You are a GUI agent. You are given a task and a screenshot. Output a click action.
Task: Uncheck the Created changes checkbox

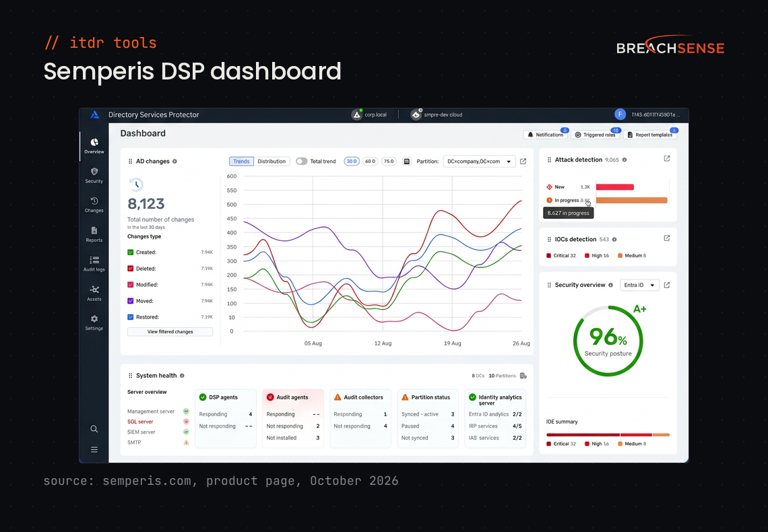(x=130, y=253)
